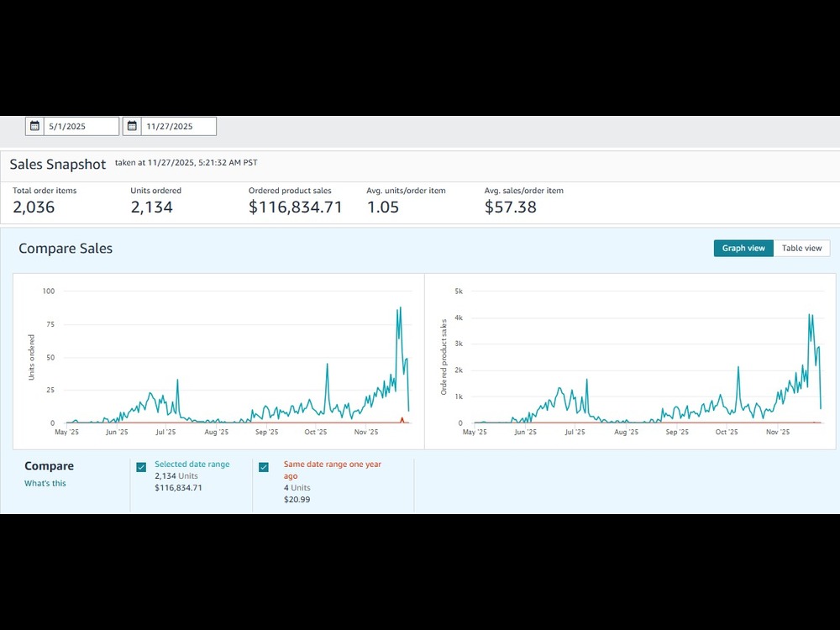
Task: Click the Compare Sales heading
Action: coord(66,249)
